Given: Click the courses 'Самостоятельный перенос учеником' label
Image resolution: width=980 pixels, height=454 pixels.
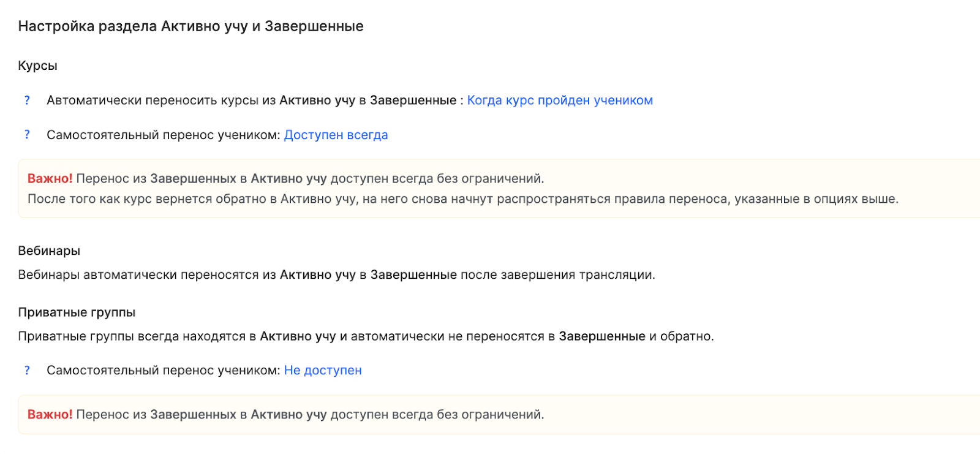Looking at the screenshot, I should tap(163, 135).
